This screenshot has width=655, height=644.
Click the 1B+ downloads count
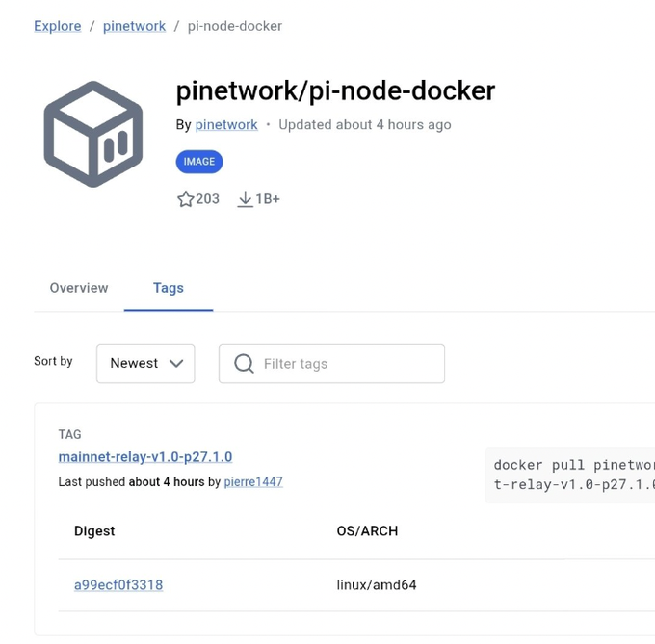coord(268,199)
